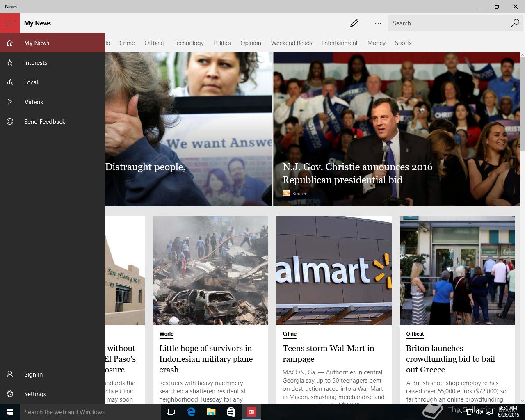Open Settings from the sidebar
Image resolution: width=525 pixels, height=420 pixels.
point(52,394)
